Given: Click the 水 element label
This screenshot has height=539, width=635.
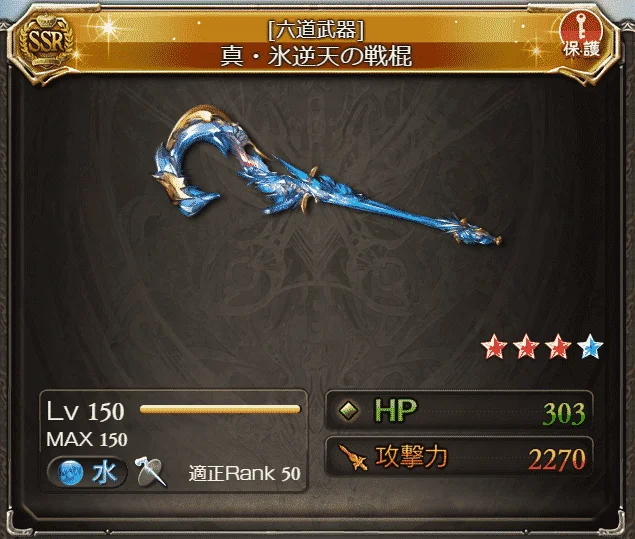Looking at the screenshot, I should click(104, 473).
